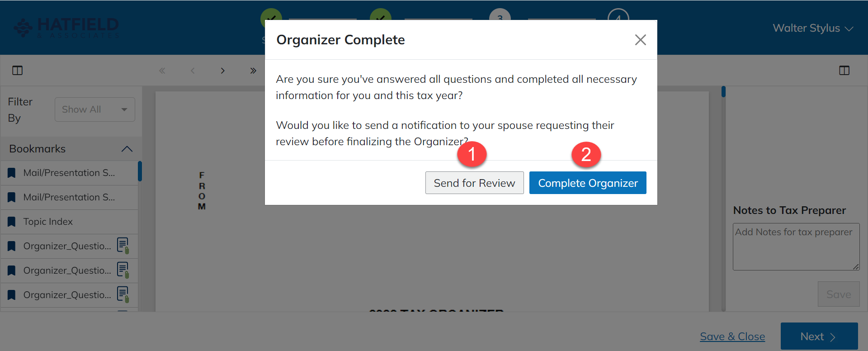Image resolution: width=868 pixels, height=351 pixels.
Task: Jump to last page double arrow
Action: [253, 71]
